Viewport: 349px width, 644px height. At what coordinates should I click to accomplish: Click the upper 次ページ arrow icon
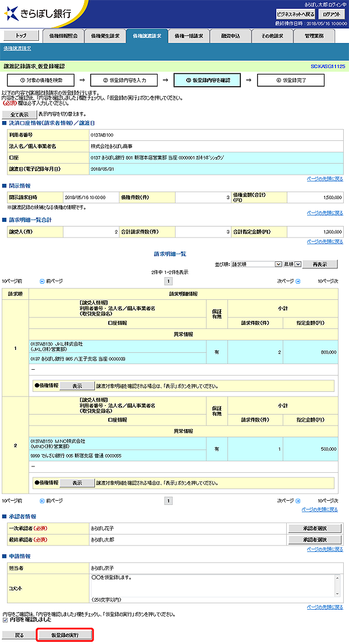pyautogui.click(x=298, y=281)
